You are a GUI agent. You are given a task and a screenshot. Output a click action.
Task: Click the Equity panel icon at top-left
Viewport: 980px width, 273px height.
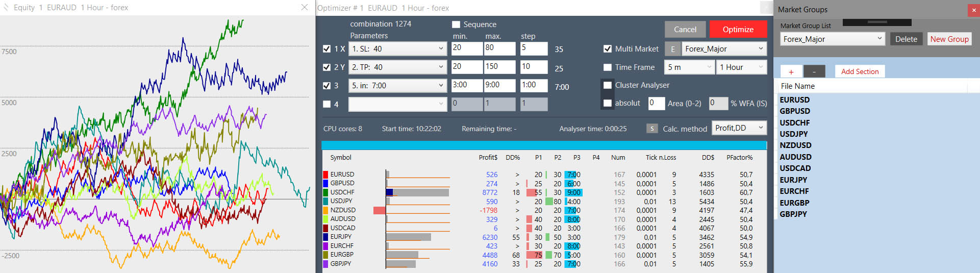[6, 7]
